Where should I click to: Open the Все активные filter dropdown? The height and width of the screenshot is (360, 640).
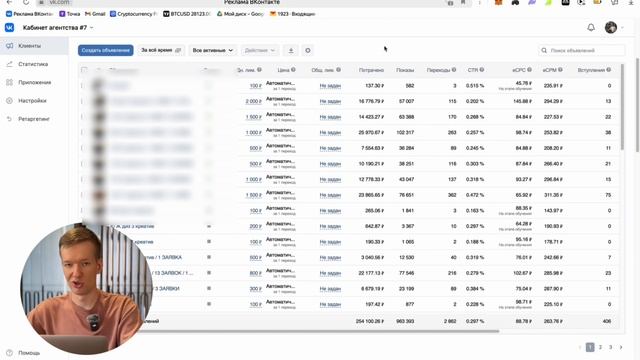point(213,50)
